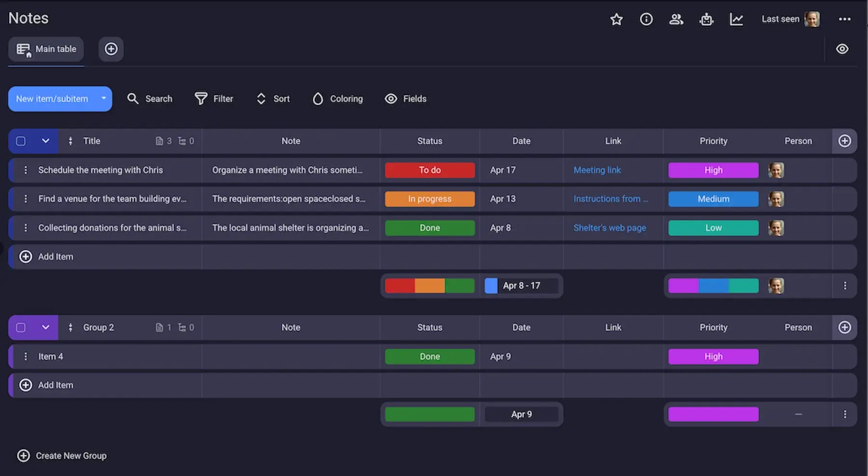
Task: Click the Last seen user avatar
Action: pyautogui.click(x=812, y=19)
